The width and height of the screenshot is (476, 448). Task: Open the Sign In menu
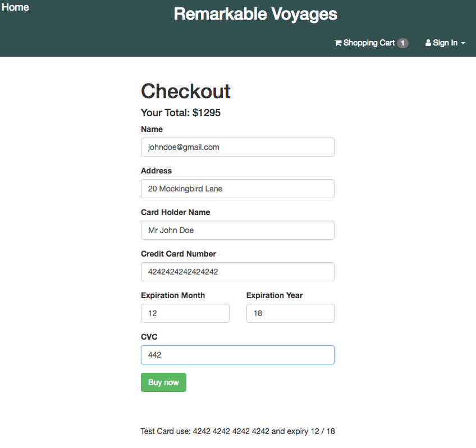coord(445,43)
